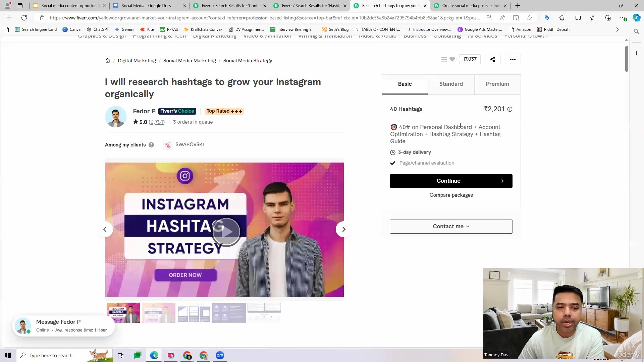The height and width of the screenshot is (362, 644).
Task: Click Digital Marketing breadcrumb link
Action: pos(137,61)
